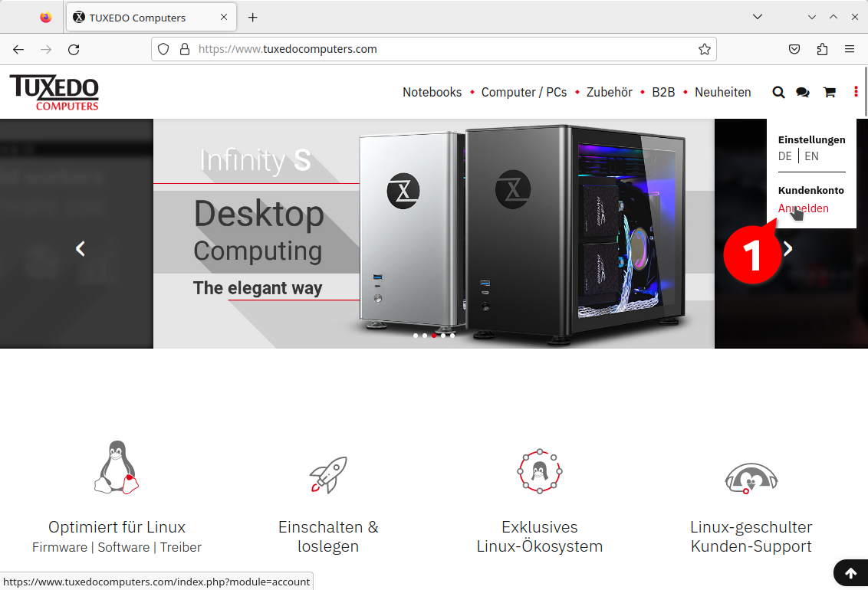Switch language to DE
The width and height of the screenshot is (868, 590).
pyautogui.click(x=785, y=156)
